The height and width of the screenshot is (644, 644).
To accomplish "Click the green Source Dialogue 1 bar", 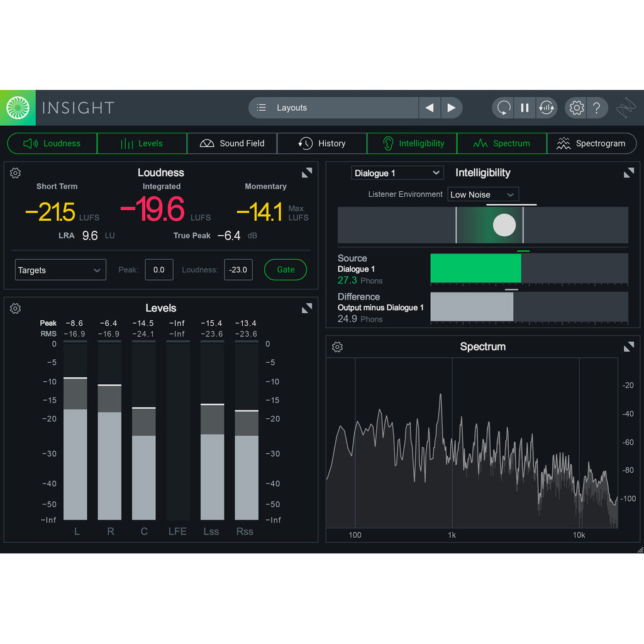I will [x=475, y=268].
